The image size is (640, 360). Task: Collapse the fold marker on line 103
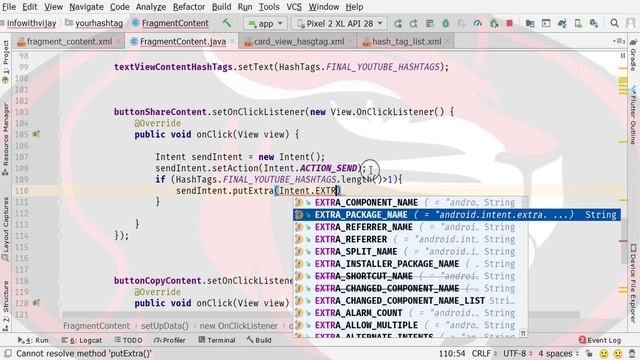coord(59,112)
